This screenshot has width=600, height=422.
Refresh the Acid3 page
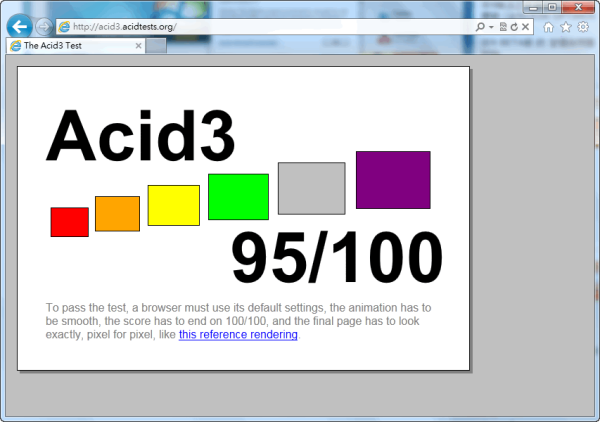click(x=514, y=27)
